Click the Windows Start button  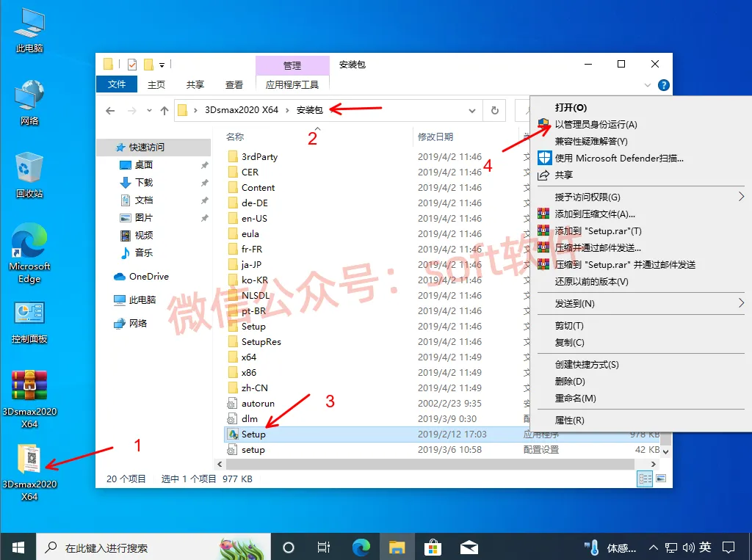click(18, 547)
